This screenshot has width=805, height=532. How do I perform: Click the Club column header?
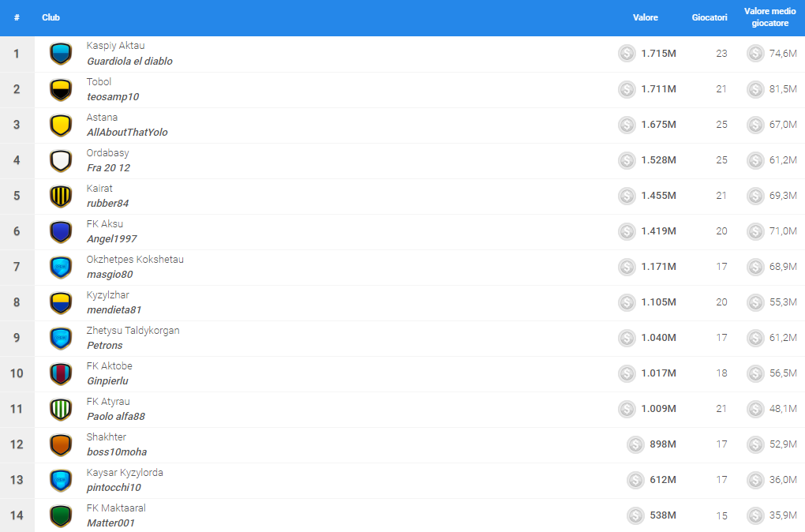click(x=51, y=17)
